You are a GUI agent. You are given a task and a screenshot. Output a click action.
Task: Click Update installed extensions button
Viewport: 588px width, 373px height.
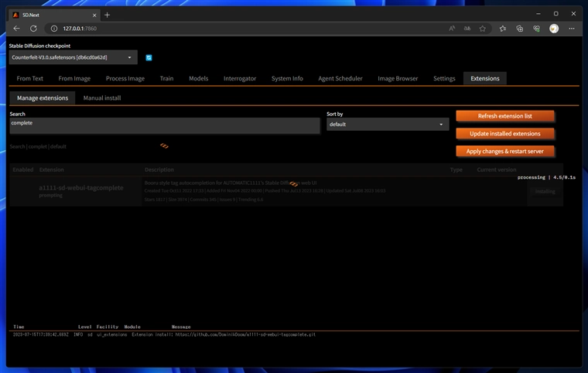click(504, 134)
